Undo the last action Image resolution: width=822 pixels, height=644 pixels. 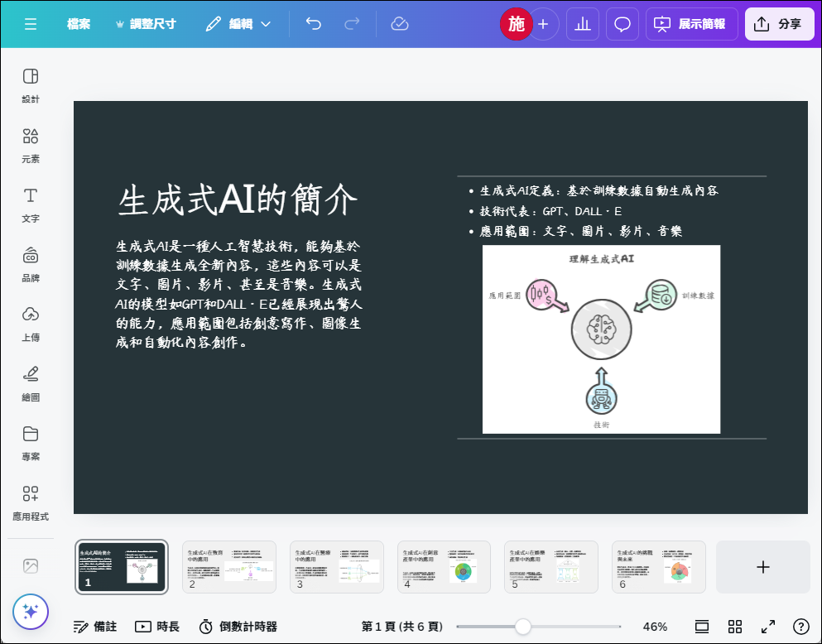pyautogui.click(x=314, y=24)
